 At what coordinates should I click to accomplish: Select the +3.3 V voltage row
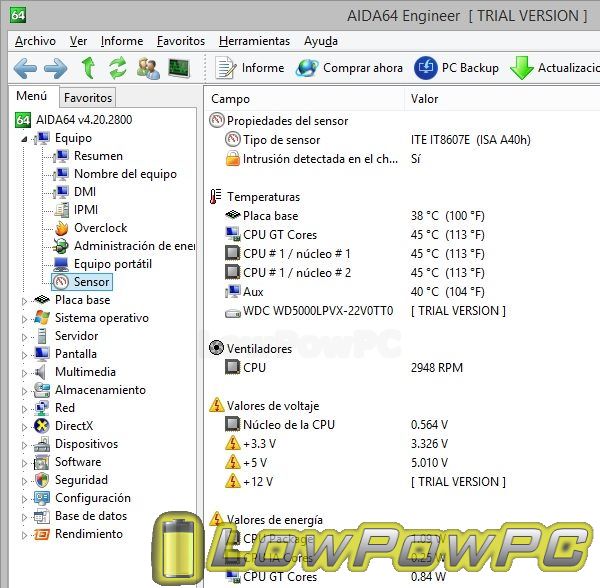(403, 444)
